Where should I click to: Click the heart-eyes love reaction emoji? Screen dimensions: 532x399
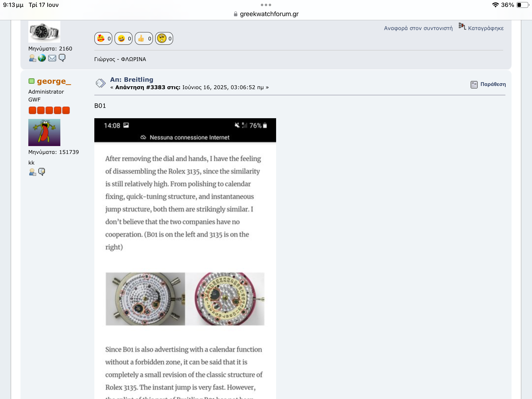101,38
